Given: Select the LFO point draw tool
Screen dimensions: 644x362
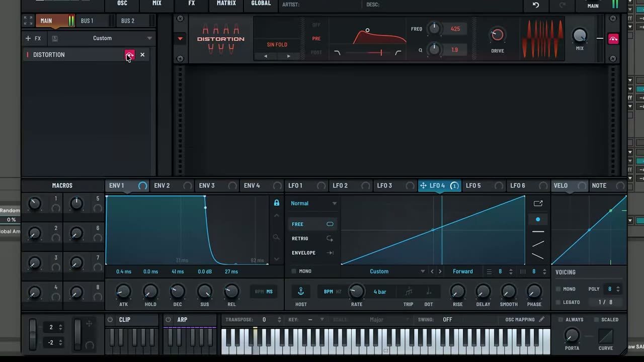Looking at the screenshot, I should click(538, 220).
